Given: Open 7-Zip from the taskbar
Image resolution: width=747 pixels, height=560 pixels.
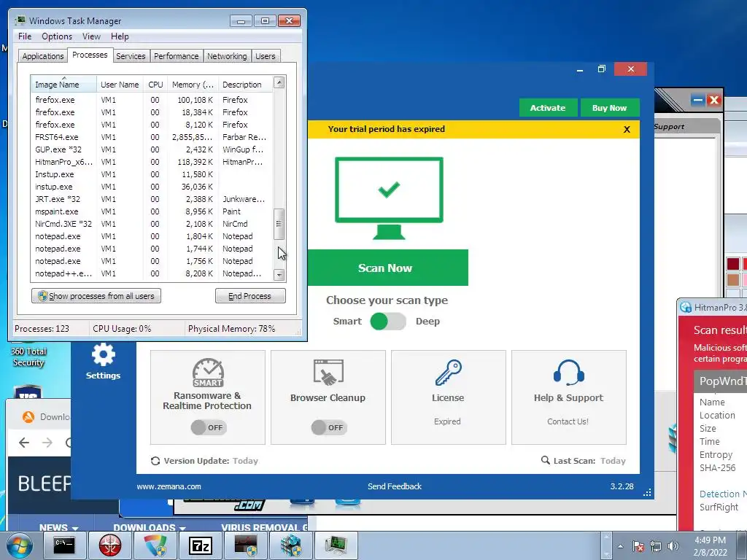Looking at the screenshot, I should click(x=200, y=545).
